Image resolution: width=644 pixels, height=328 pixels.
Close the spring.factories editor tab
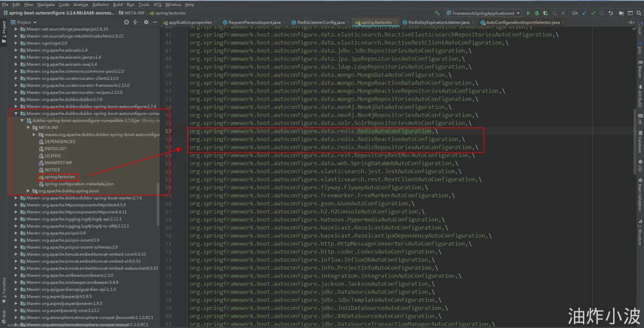396,22
